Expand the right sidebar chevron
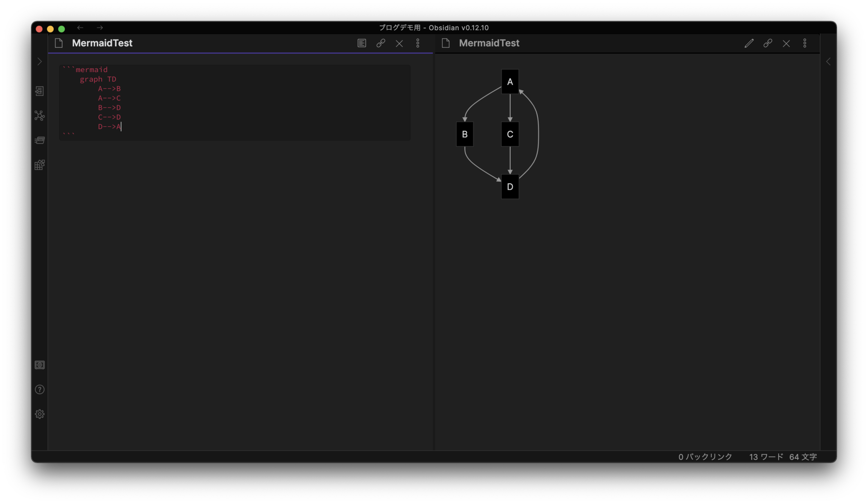This screenshot has width=868, height=504. (828, 61)
